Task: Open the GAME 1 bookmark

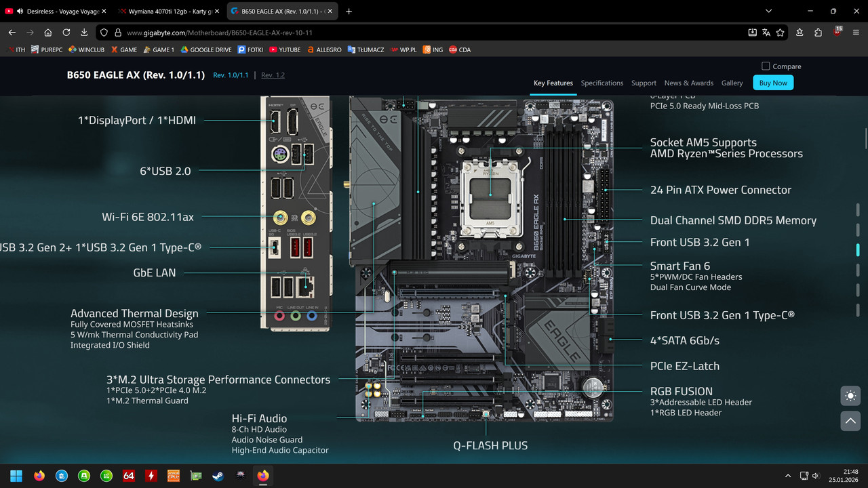Action: [159, 49]
